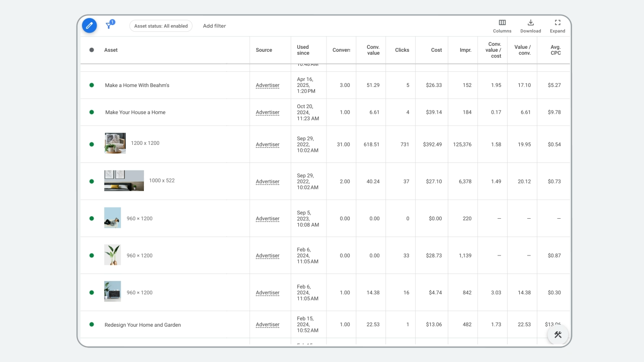Viewport: 644px width, 362px height.
Task: Toggle status dot for Make Your House a Home
Action: point(92,112)
